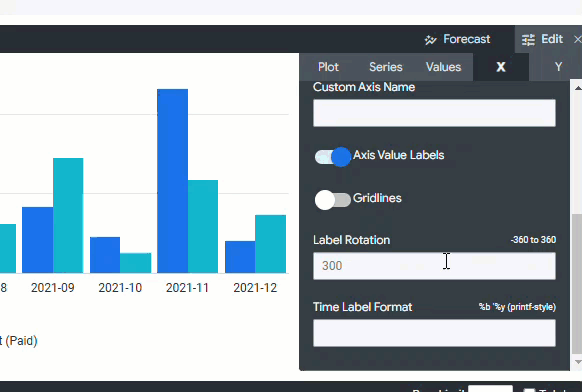Click the blue bar for 2021-12
Viewport: 582px width, 392px height.
click(240, 257)
